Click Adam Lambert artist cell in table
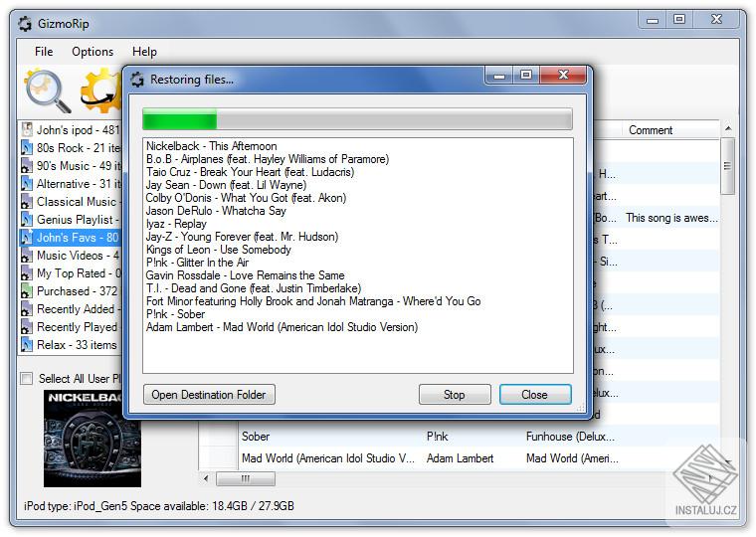The image size is (756, 537). coord(460,458)
